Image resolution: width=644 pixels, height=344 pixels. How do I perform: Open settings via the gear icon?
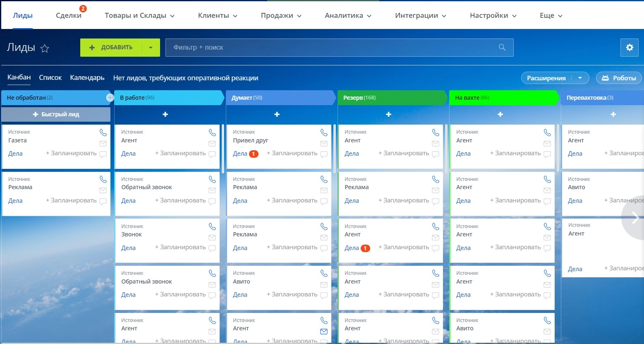tap(629, 48)
